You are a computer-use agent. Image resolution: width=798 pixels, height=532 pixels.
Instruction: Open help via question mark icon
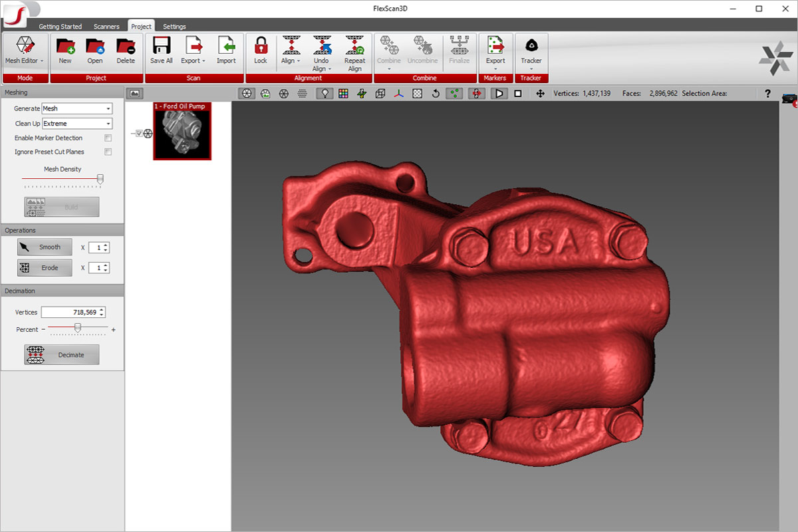pyautogui.click(x=767, y=94)
